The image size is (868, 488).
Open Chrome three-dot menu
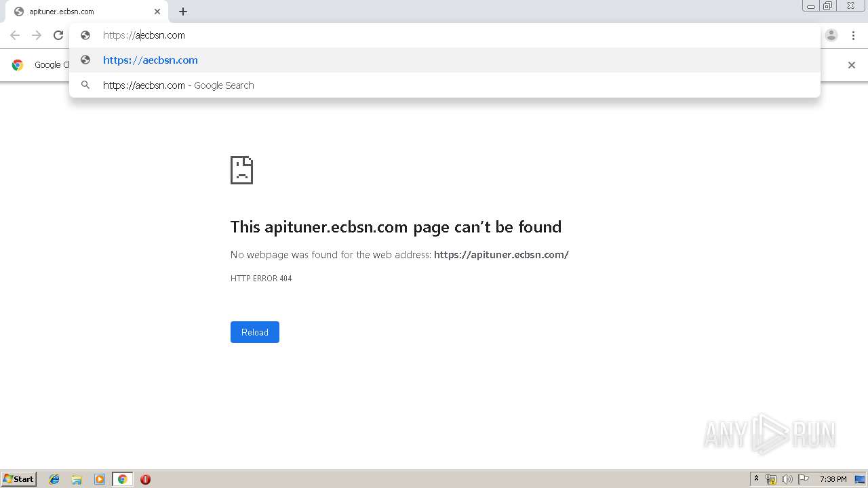(853, 35)
